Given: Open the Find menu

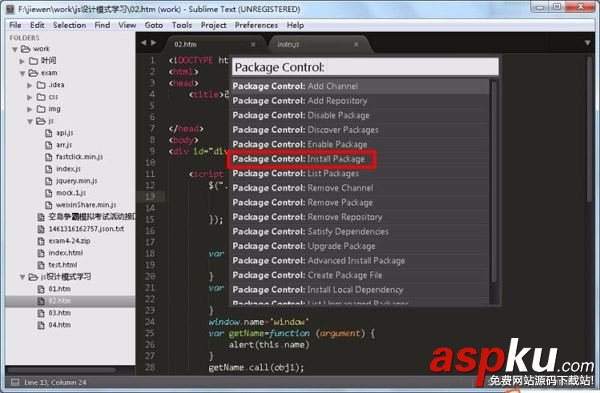Looking at the screenshot, I should point(102,25).
